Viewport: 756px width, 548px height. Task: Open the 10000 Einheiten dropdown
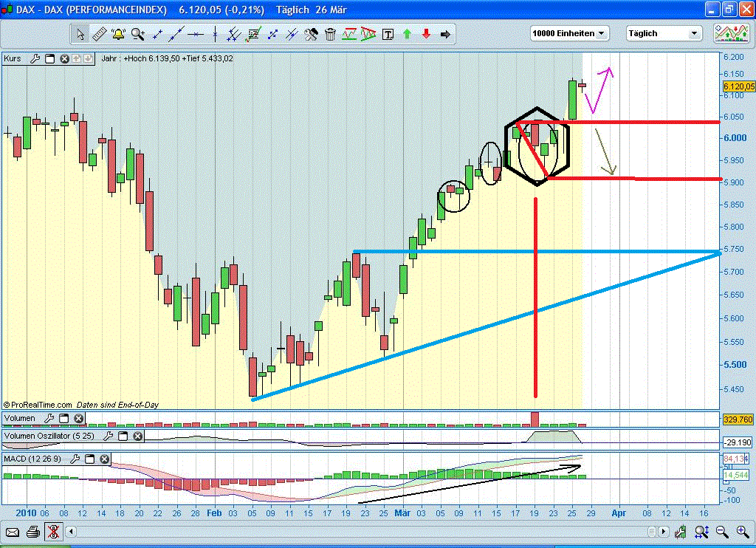point(569,33)
